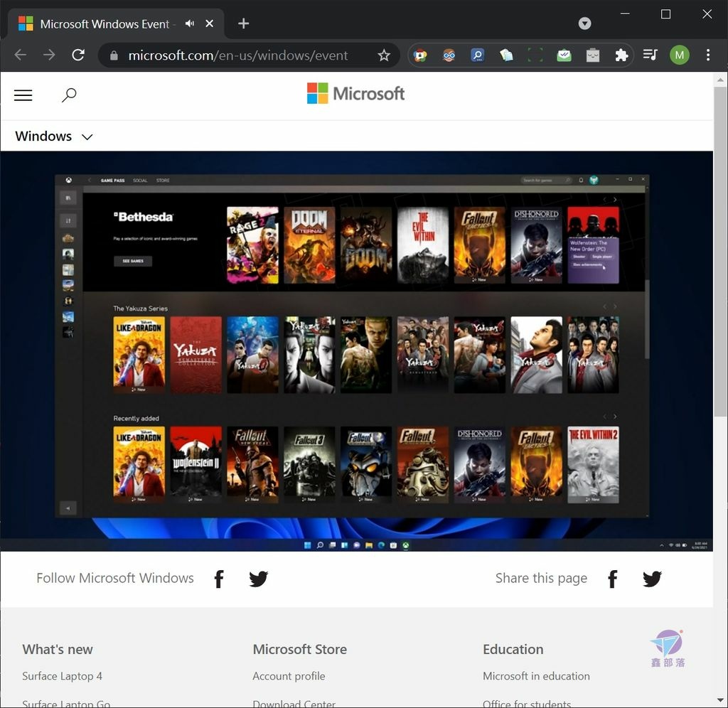Reload the current page
The image size is (728, 708).
click(78, 55)
